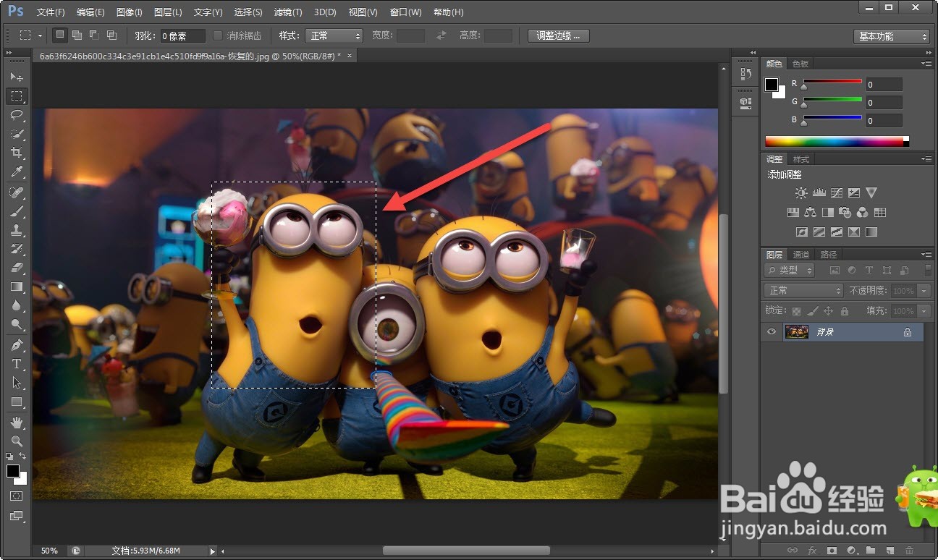Choose New Selection mode button
This screenshot has height=560, width=938.
[x=60, y=35]
